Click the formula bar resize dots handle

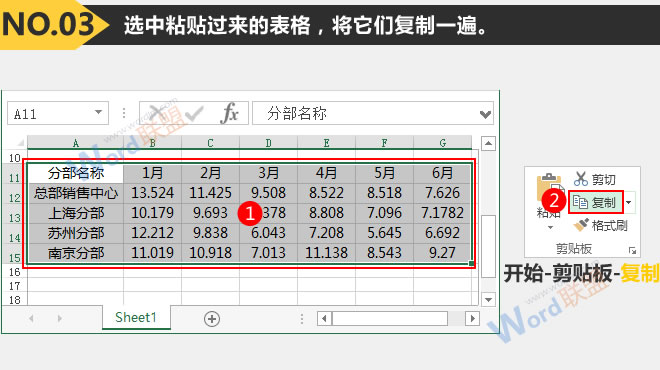[x=124, y=113]
